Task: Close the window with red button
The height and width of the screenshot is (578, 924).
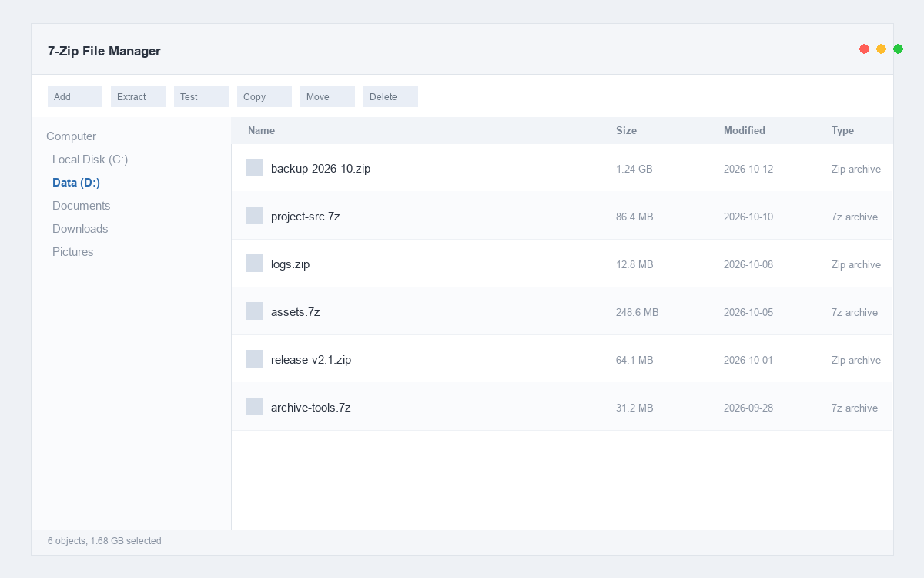Action: coord(865,49)
